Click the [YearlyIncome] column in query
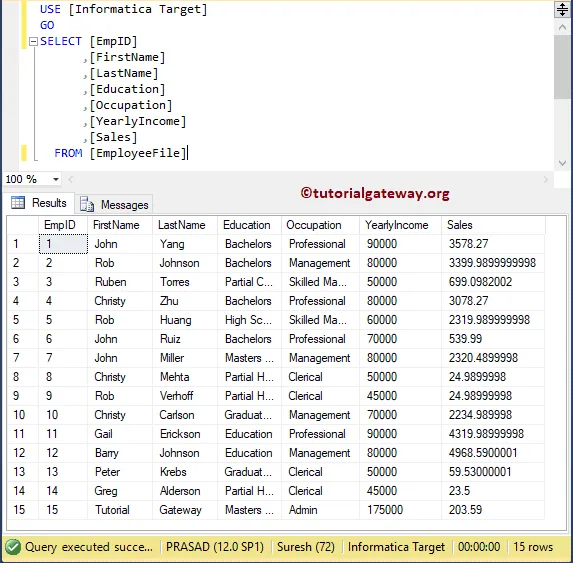Screen dimensions: 573x563 pos(138,121)
